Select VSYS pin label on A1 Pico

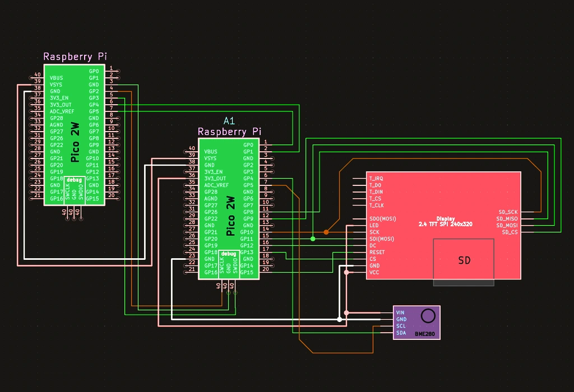click(211, 158)
